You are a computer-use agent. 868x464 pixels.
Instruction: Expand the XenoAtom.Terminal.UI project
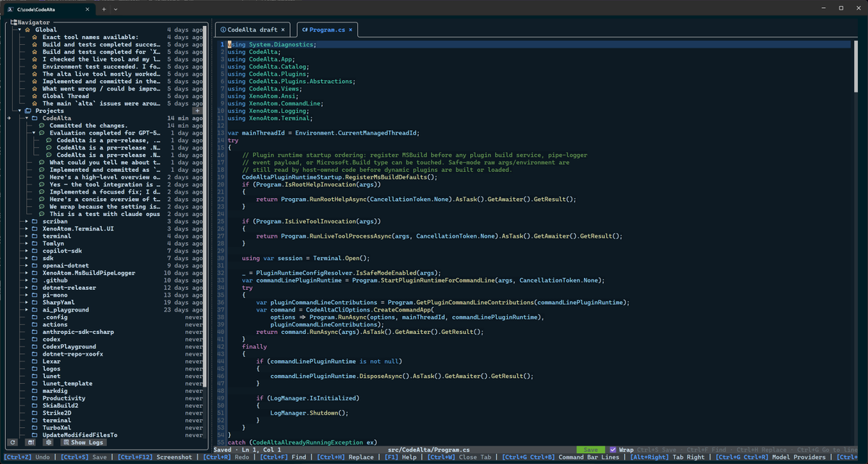[27, 228]
